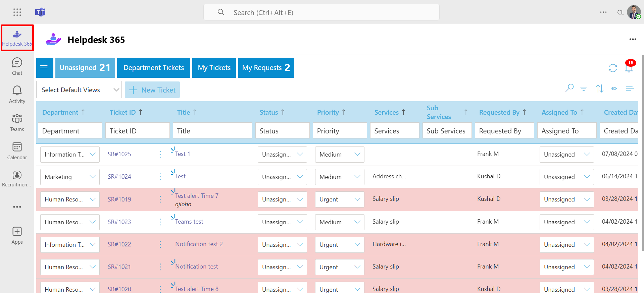Click the Teams search box
Image resolution: width=644 pixels, height=293 pixels.
click(321, 12)
